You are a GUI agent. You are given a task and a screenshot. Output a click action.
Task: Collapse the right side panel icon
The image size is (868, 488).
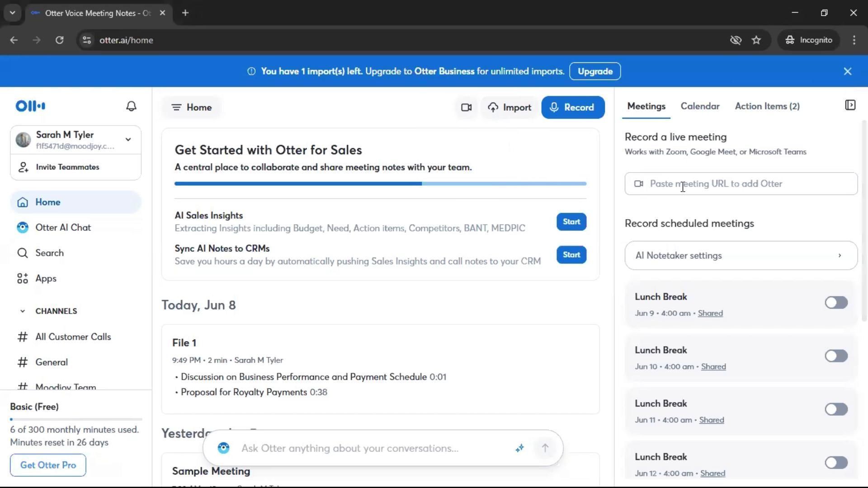click(850, 105)
